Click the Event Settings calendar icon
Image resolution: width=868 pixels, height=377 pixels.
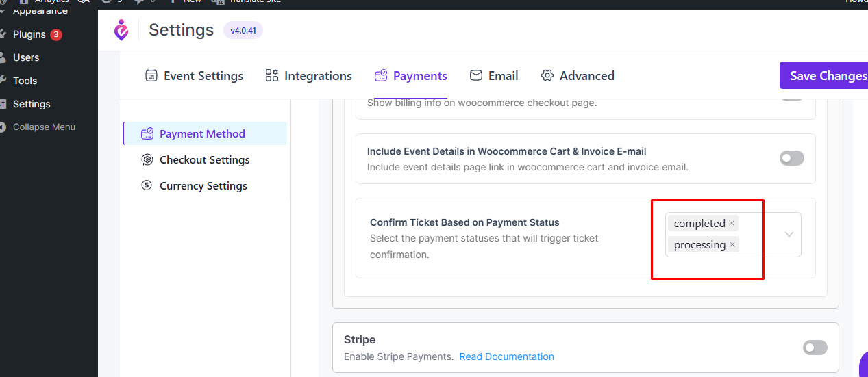pyautogui.click(x=151, y=76)
